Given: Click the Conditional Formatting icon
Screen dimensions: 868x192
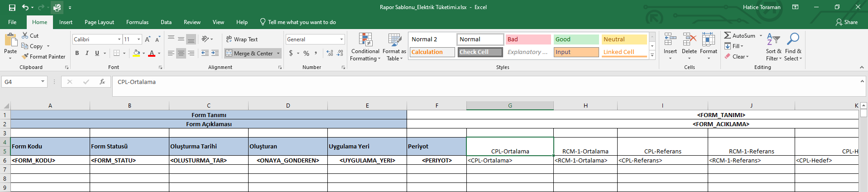Looking at the screenshot, I should point(365,40).
